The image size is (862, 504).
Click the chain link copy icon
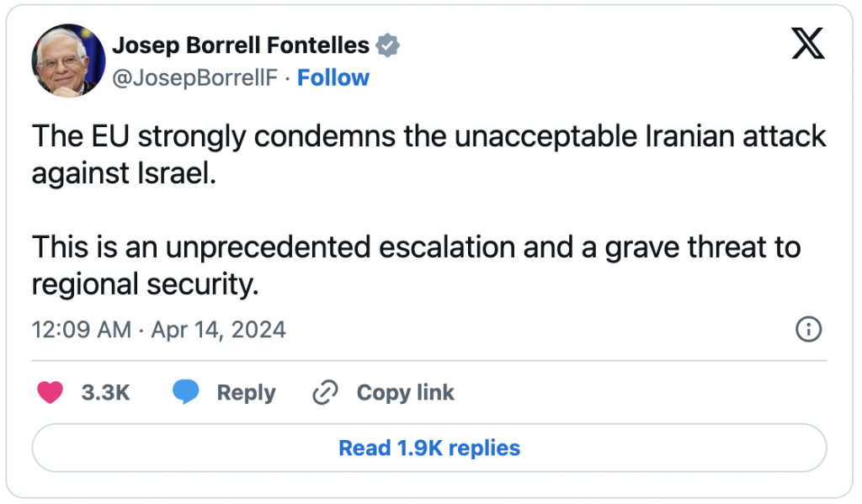pyautogui.click(x=325, y=392)
